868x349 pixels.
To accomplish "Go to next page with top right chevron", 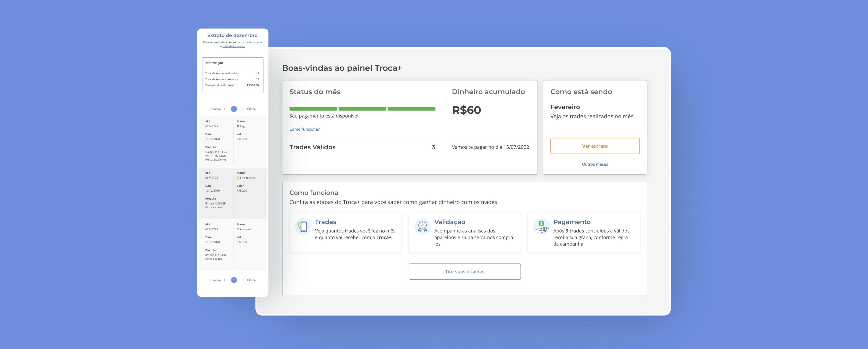I will coord(243,109).
